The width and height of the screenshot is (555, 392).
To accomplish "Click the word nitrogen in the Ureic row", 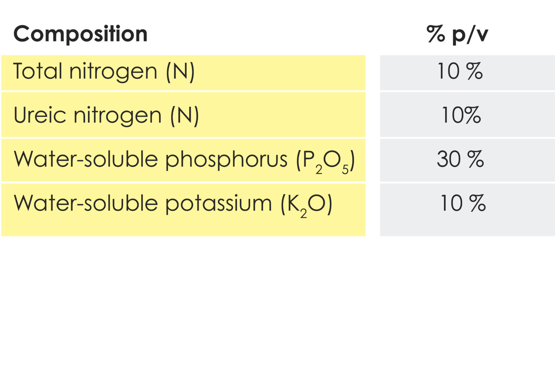I will pos(117,116).
